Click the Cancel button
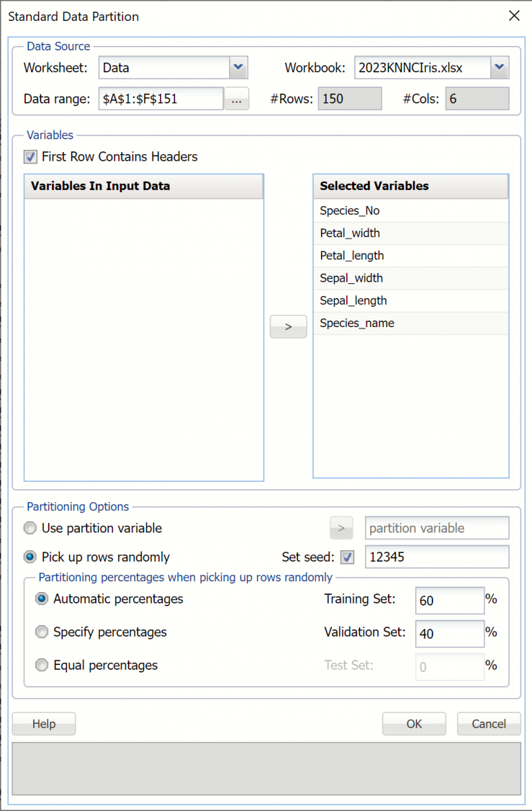Image resolution: width=532 pixels, height=811 pixels. click(489, 724)
